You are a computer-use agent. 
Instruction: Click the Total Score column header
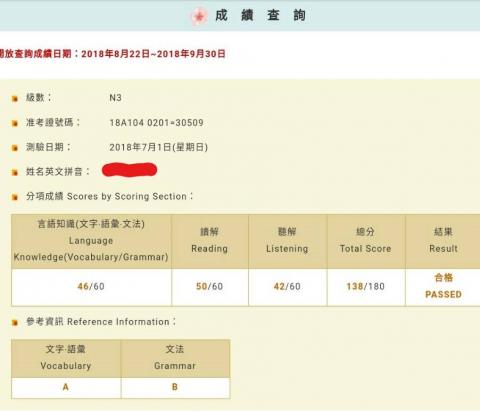366,241
